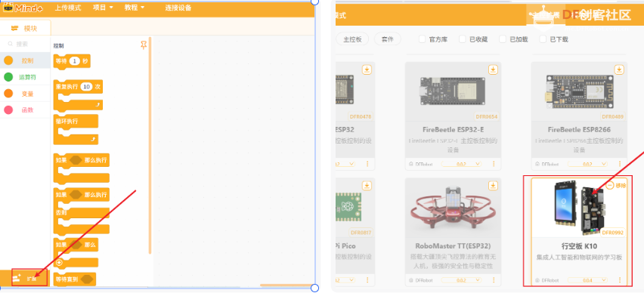Click the workspace horizontal scrollbar

[x=286, y=285]
